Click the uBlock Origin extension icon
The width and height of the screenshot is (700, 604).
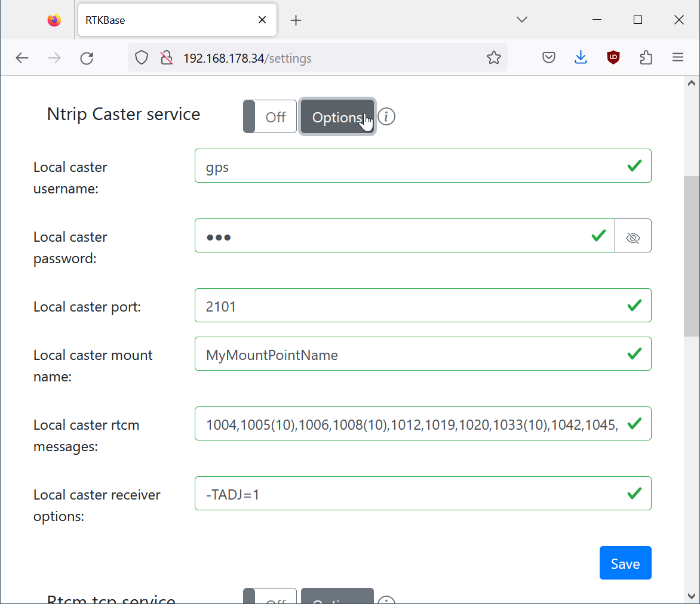[613, 58]
